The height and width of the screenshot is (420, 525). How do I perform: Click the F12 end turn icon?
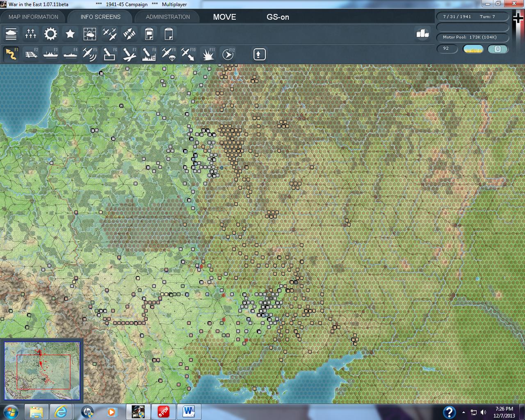pos(228,54)
